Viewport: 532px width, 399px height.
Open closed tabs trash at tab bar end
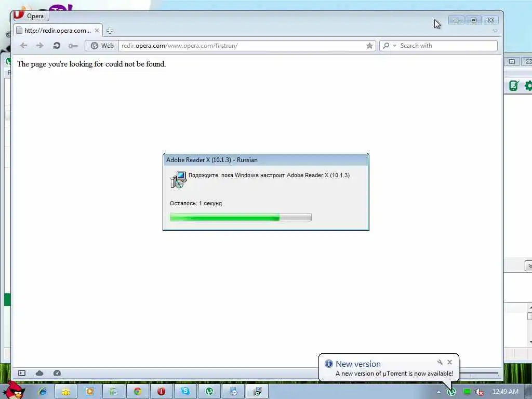point(495,31)
